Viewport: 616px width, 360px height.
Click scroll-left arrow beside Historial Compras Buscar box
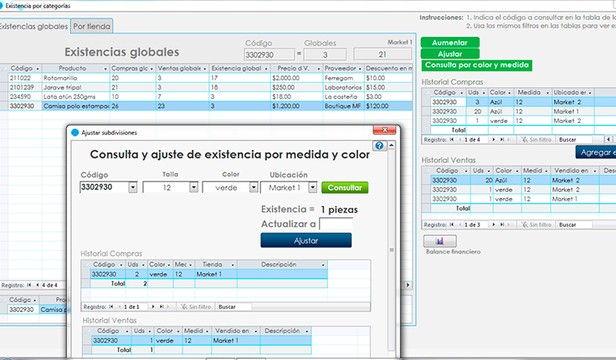click(x=609, y=140)
